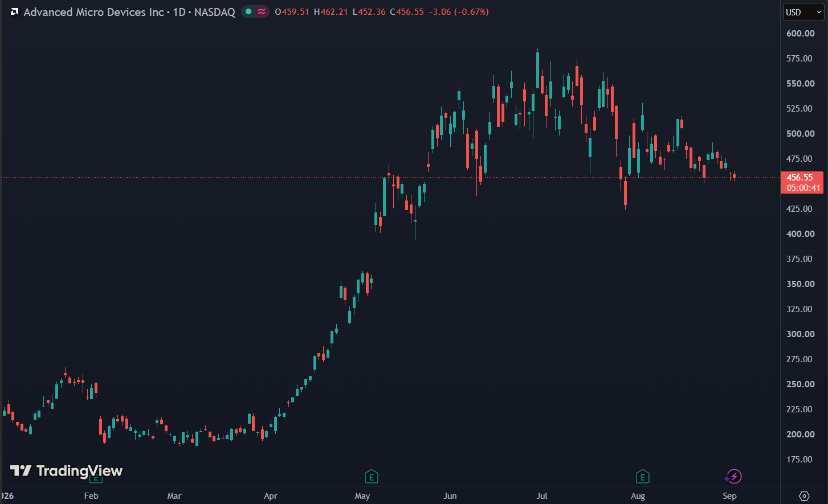Click the AMD company logo icon

point(14,12)
